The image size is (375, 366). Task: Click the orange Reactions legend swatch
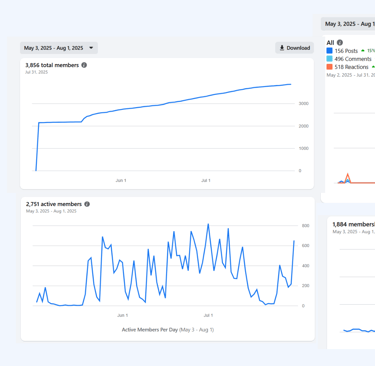point(330,67)
